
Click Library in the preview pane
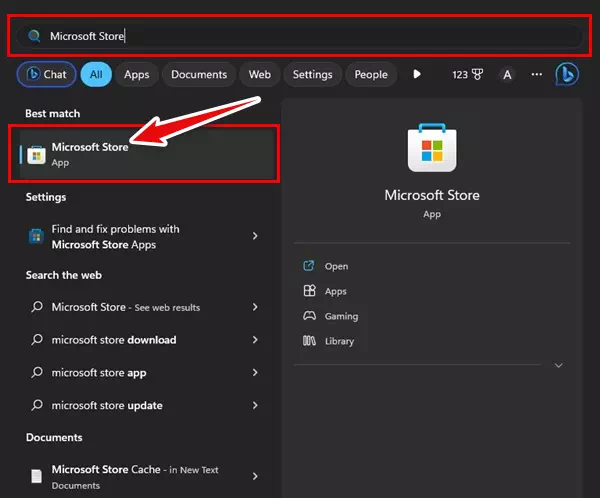339,341
